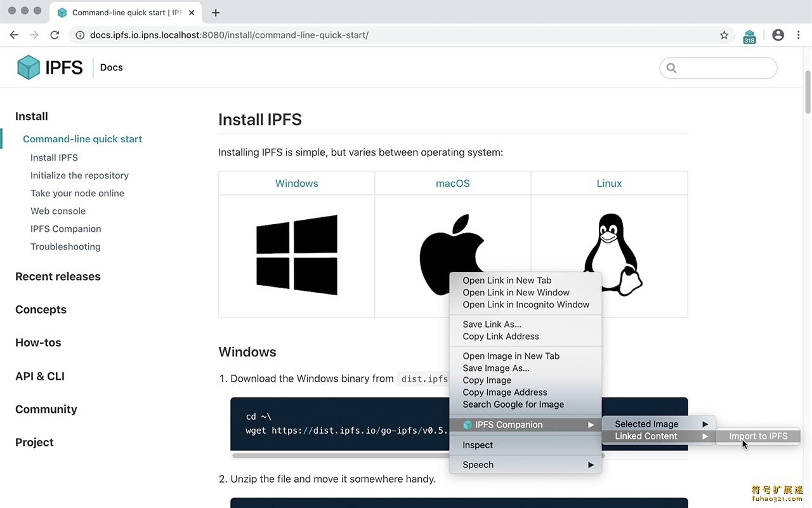The width and height of the screenshot is (812, 508).
Task: Expand the API & CLI sidebar heading
Action: point(40,376)
